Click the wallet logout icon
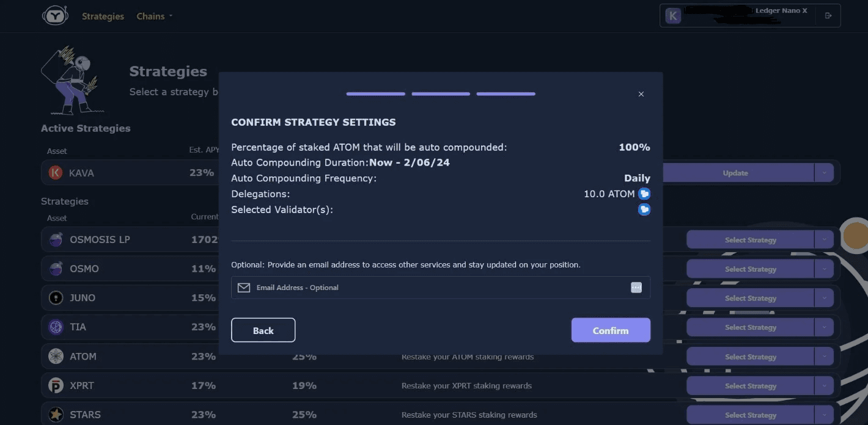Viewport: 868px width, 425px height. [828, 16]
